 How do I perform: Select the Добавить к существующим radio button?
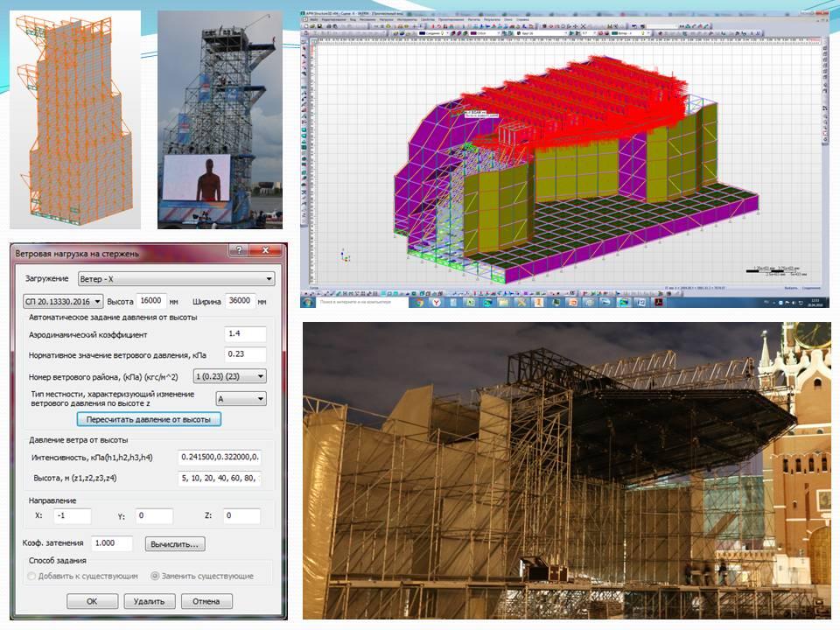pyautogui.click(x=32, y=576)
